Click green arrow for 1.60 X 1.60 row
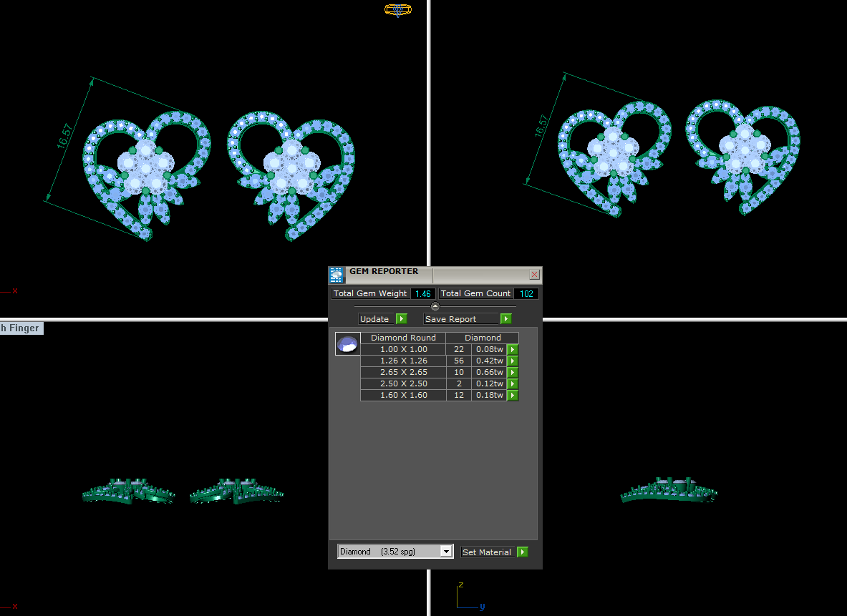Image resolution: width=847 pixels, height=616 pixels. (513, 395)
